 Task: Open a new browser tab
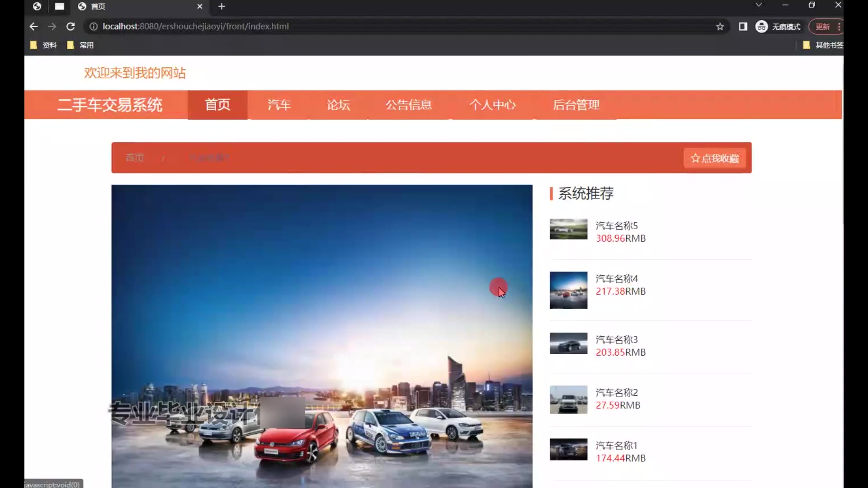pyautogui.click(x=222, y=6)
